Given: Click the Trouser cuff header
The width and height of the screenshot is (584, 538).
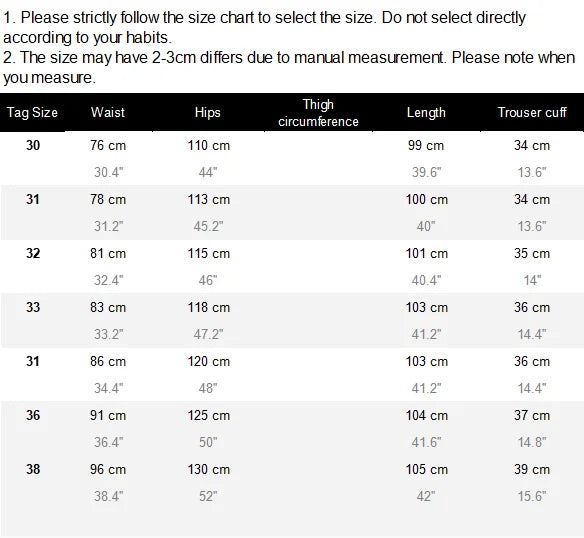Looking at the screenshot, I should (x=532, y=113).
